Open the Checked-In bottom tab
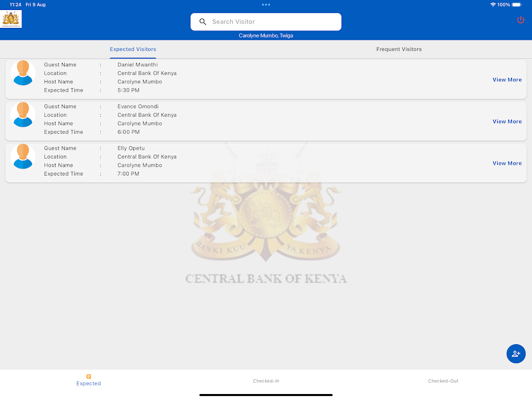 coord(266,381)
